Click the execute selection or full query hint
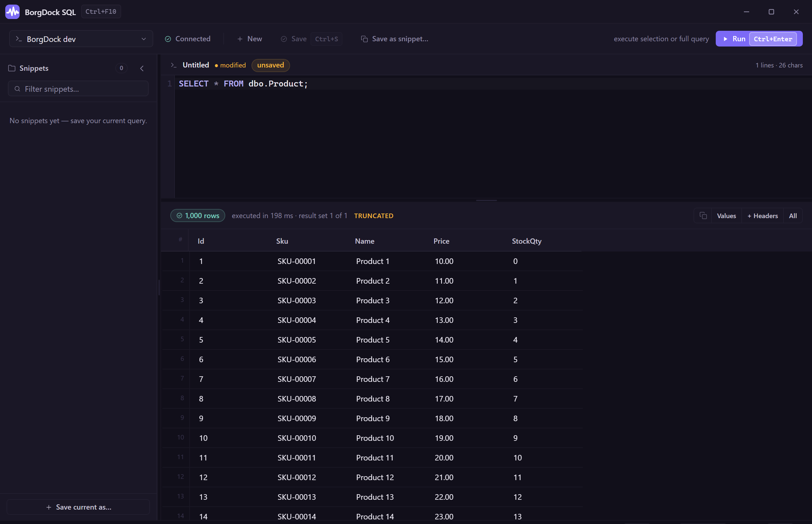 click(x=661, y=39)
